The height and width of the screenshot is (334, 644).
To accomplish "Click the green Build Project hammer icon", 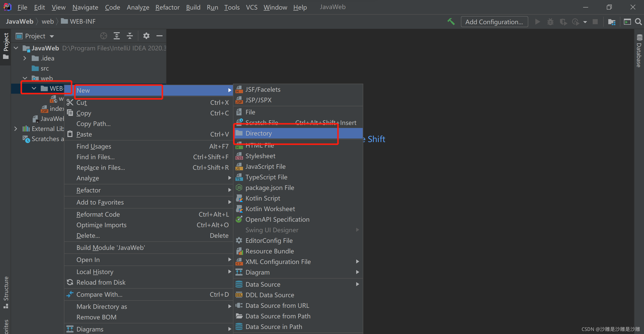I will click(451, 22).
